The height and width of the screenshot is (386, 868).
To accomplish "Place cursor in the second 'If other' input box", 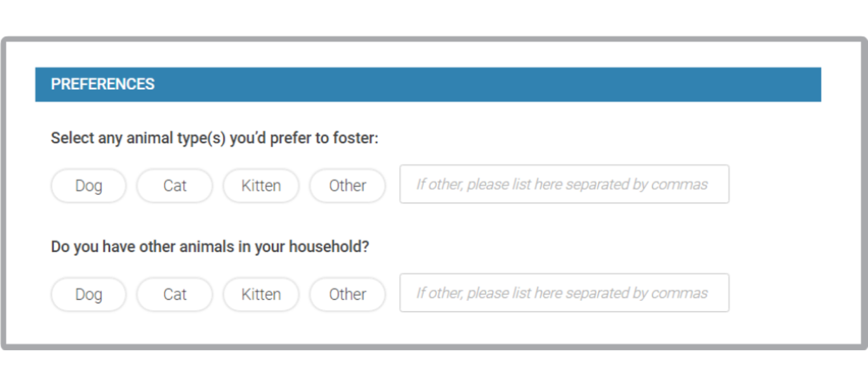I will 564,293.
